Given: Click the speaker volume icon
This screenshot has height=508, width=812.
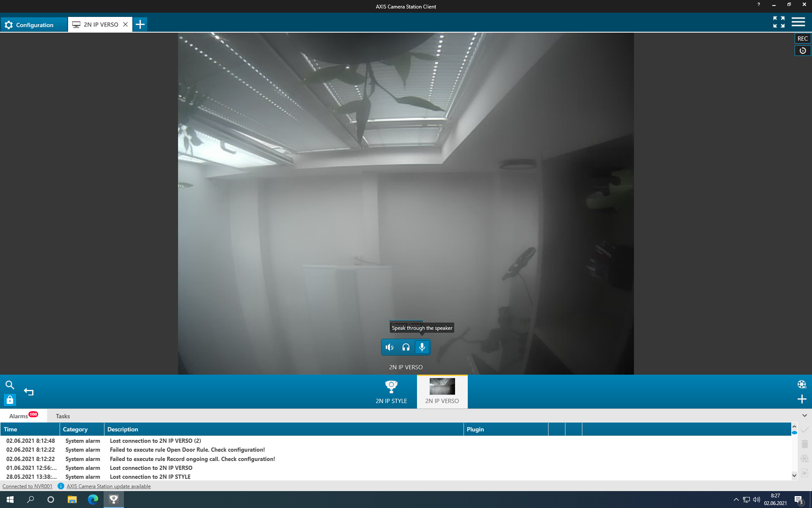Looking at the screenshot, I should pos(390,347).
